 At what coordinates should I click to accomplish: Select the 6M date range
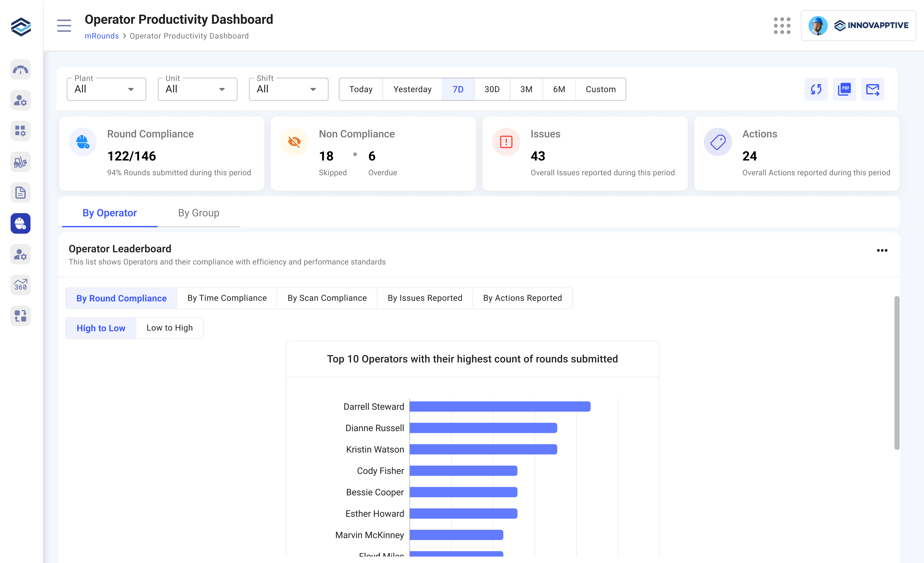point(559,89)
